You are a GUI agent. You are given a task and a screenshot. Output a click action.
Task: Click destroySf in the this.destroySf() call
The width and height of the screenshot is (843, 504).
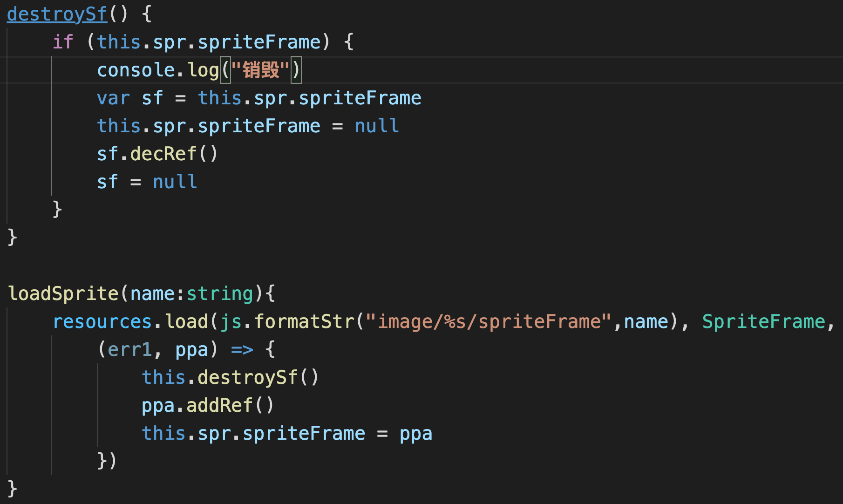(x=247, y=377)
